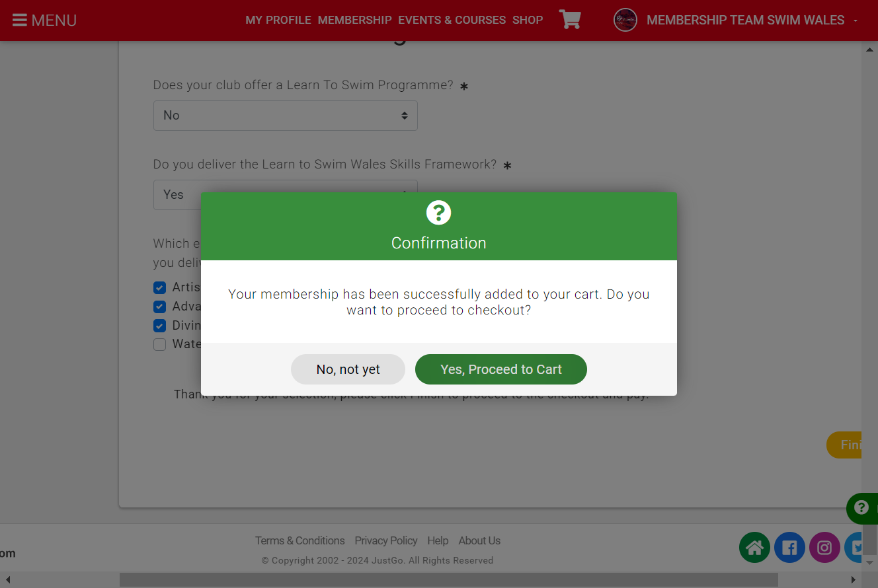
Task: Click the vertical scrollbar up arrow
Action: (x=869, y=49)
